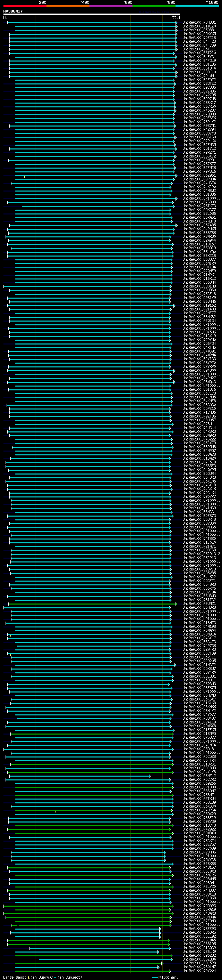Screen dimensions: 222x980
Task: Select the UniRef100_Q94300 label
Action: point(199,371)
